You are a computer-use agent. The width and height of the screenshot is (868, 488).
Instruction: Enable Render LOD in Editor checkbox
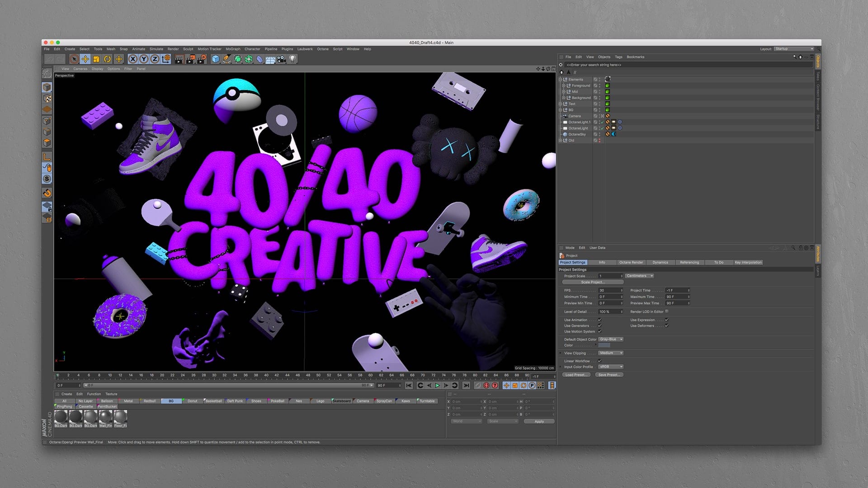click(667, 311)
